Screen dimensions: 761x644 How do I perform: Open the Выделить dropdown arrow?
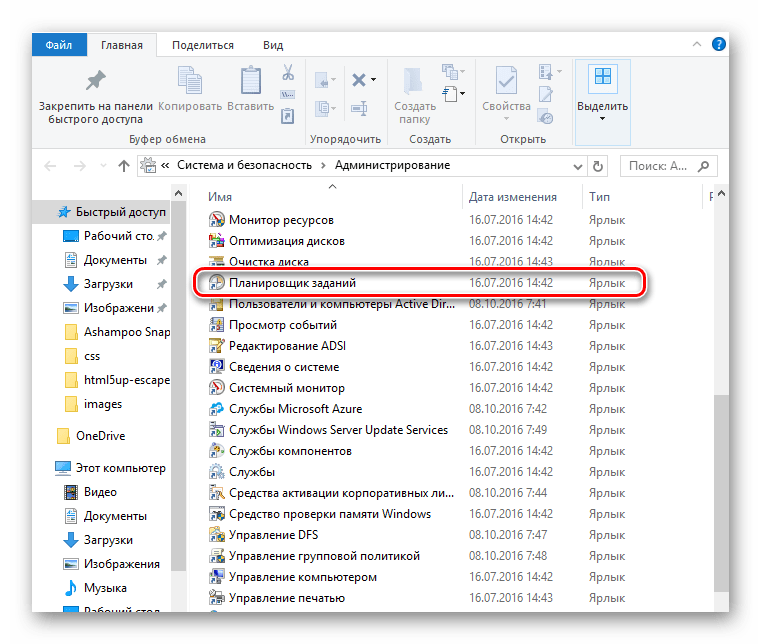602,119
